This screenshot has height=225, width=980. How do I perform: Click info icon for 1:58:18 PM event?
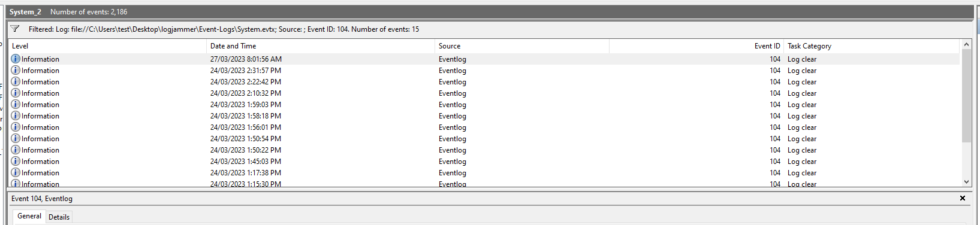click(x=16, y=115)
